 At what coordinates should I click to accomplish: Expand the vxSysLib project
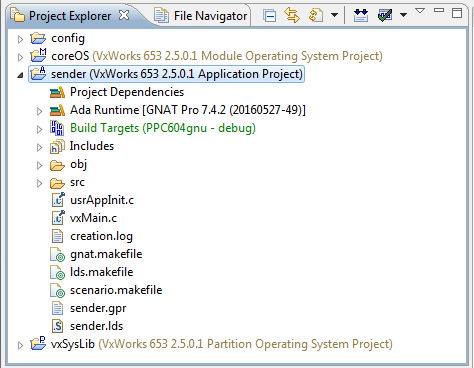[x=20, y=345]
